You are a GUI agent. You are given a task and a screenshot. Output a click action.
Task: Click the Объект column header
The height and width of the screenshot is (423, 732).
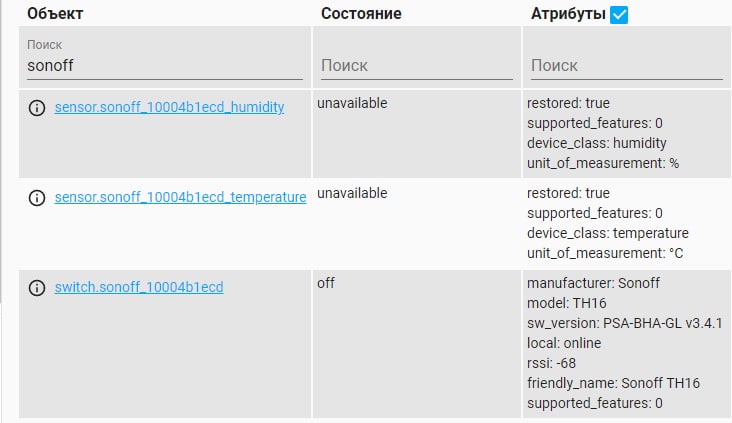coord(56,14)
